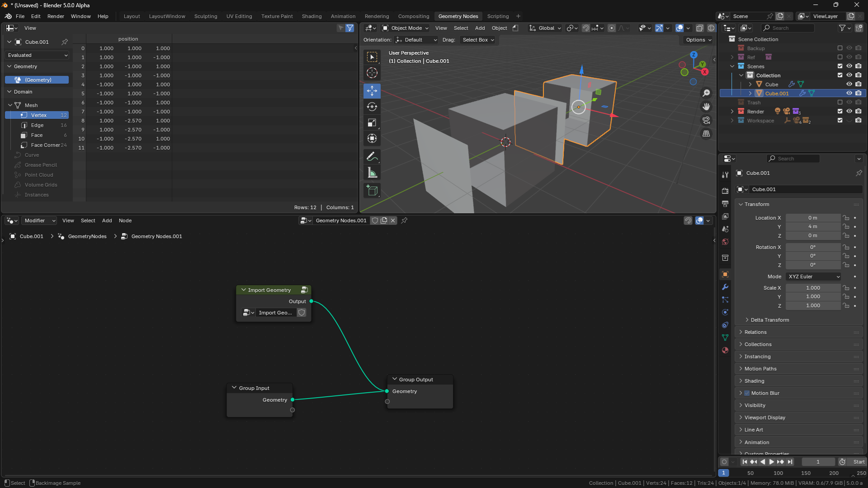The height and width of the screenshot is (488, 868).
Task: Click the Options button in viewport
Action: 698,40
